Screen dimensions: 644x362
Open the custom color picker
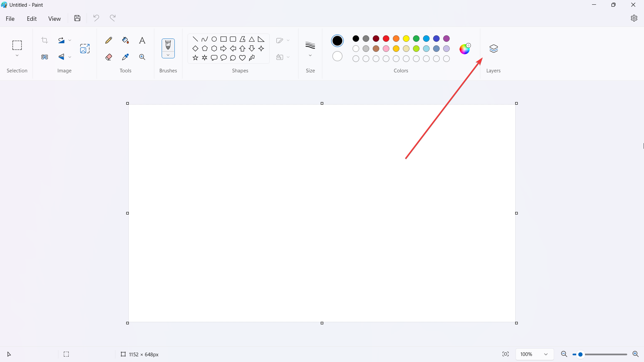click(465, 49)
